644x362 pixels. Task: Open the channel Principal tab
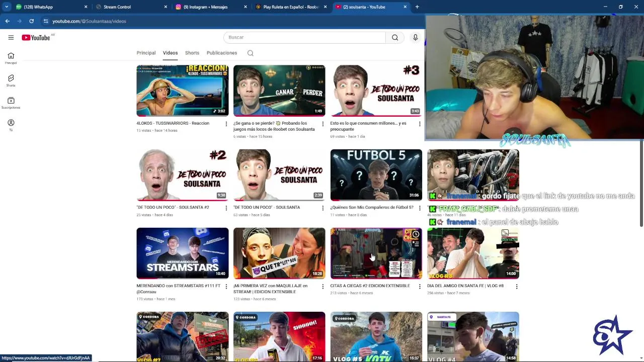pyautogui.click(x=146, y=53)
